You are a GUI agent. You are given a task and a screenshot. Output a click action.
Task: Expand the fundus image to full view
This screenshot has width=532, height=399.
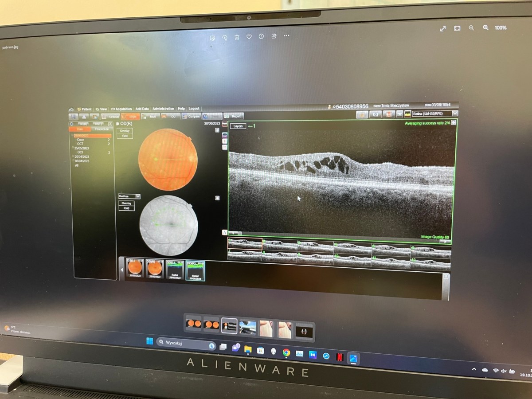click(217, 130)
